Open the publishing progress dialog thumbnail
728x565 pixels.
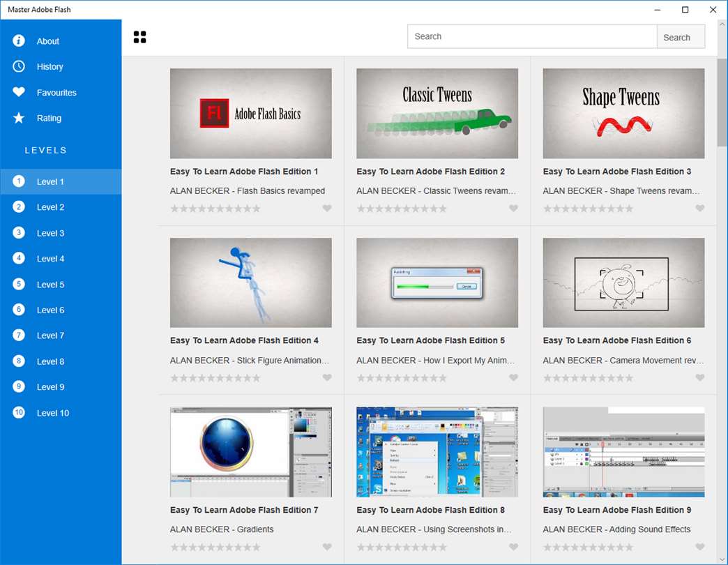pyautogui.click(x=437, y=282)
